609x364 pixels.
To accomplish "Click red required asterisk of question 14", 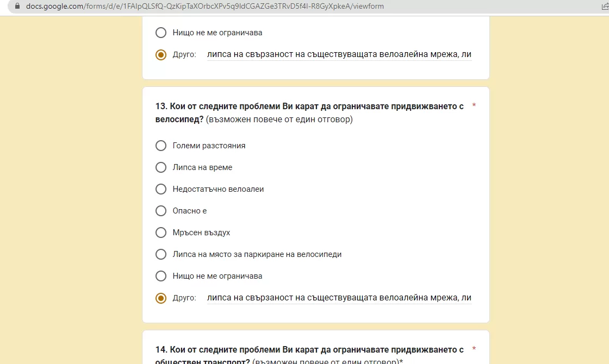I will [x=474, y=349].
